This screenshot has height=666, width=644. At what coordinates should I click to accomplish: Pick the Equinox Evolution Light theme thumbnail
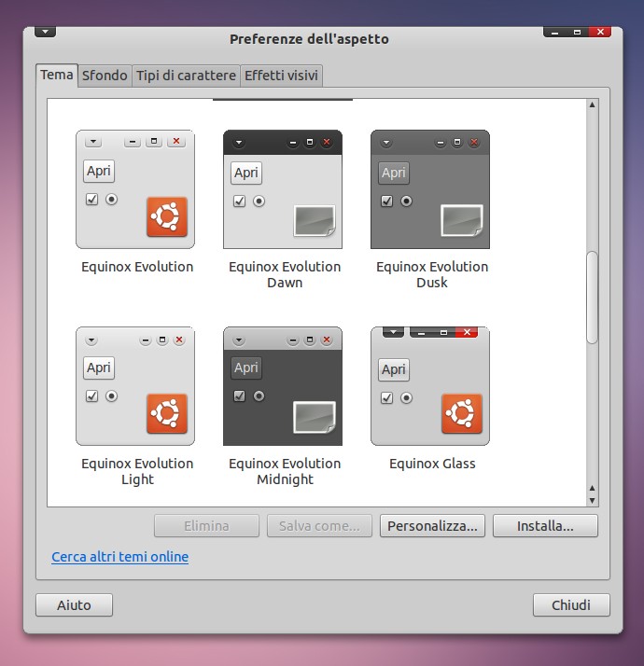[135, 386]
